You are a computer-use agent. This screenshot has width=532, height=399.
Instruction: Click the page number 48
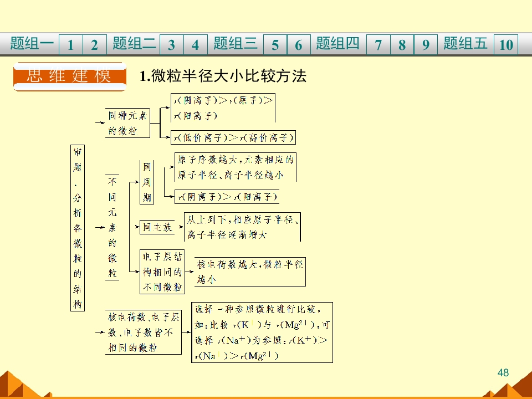503,372
